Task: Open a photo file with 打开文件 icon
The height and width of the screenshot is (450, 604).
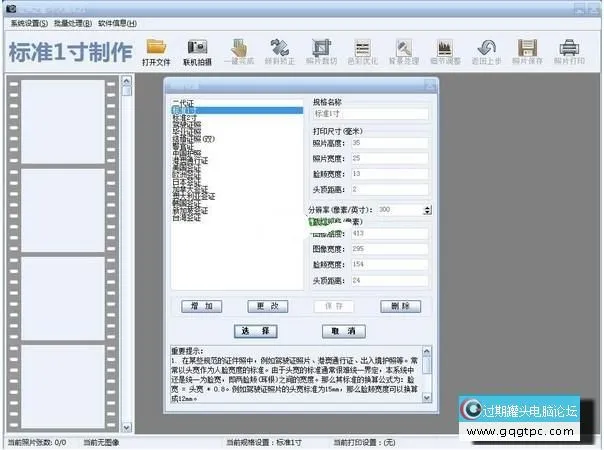Action: tap(156, 52)
